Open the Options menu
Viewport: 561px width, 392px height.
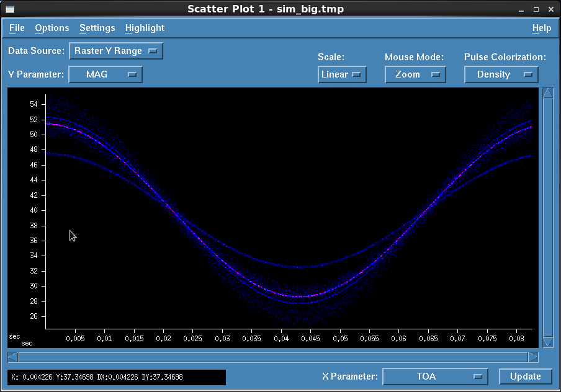[52, 28]
